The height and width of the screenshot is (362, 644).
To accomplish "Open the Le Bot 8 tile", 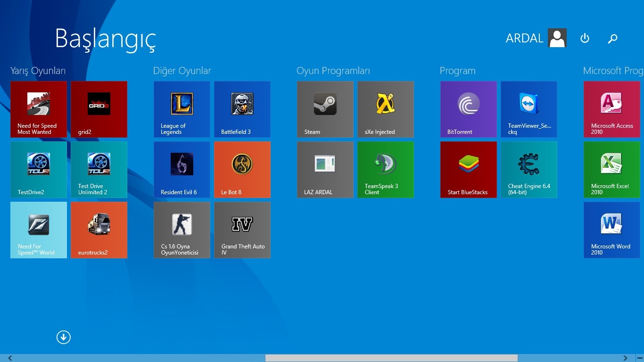I will point(242,170).
